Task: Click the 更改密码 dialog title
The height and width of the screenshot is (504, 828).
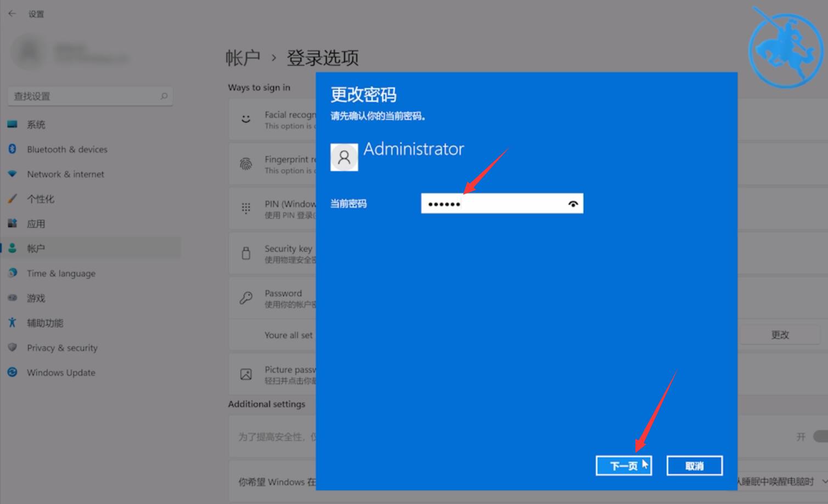Action: tap(363, 95)
